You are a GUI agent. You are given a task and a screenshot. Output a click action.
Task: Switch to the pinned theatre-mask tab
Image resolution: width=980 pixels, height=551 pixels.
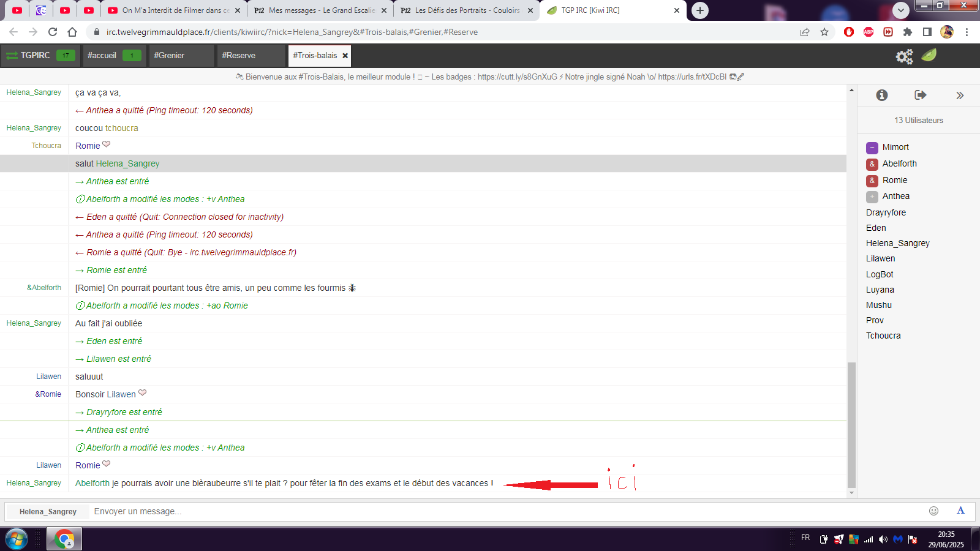click(x=41, y=10)
